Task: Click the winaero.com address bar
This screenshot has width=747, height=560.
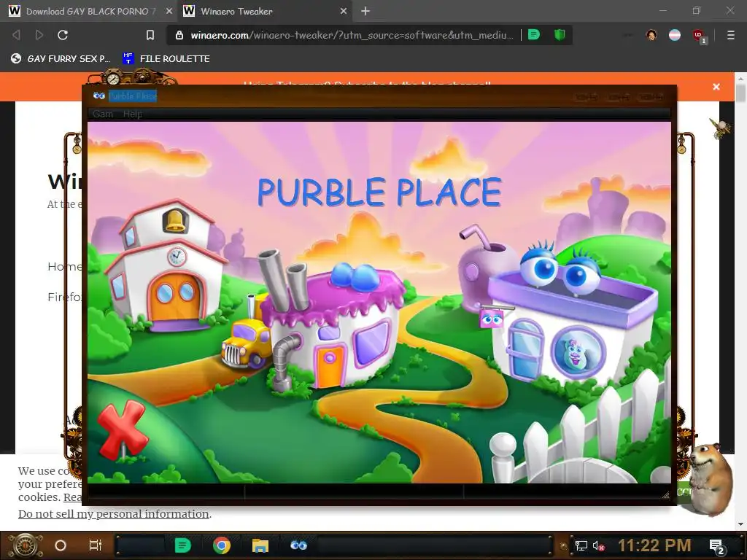Action: click(352, 35)
